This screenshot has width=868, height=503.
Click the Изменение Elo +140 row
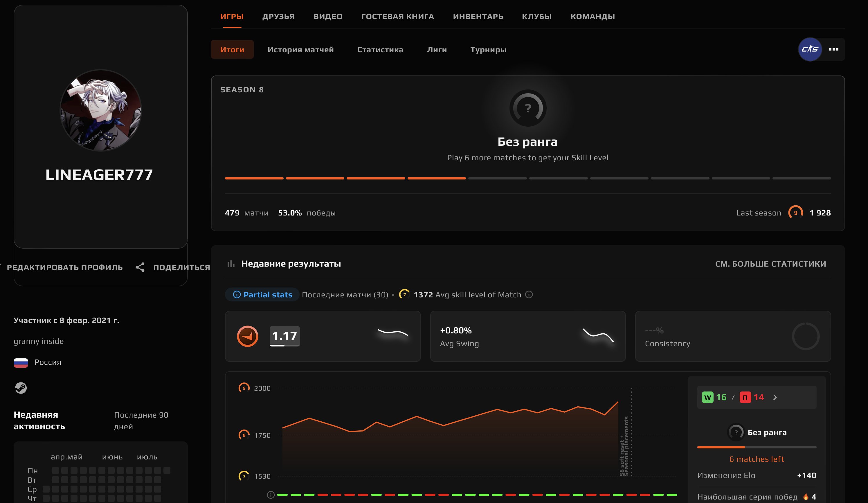[757, 475]
